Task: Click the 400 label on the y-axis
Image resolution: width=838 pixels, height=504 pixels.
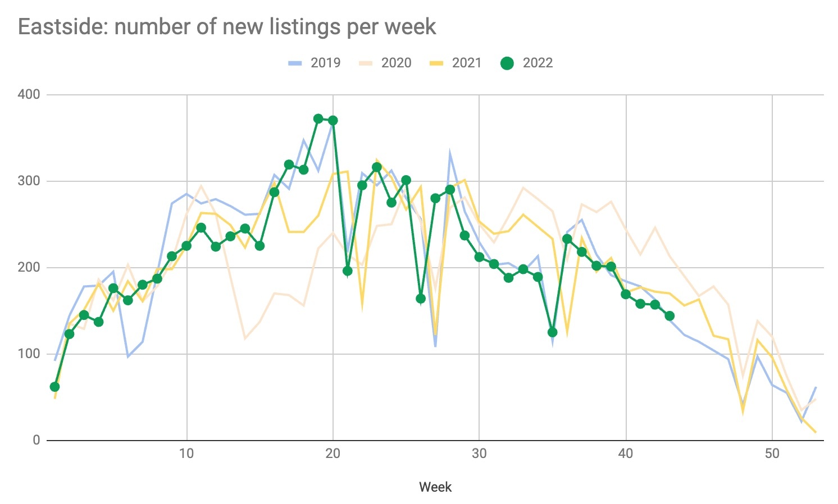Action: (x=29, y=94)
